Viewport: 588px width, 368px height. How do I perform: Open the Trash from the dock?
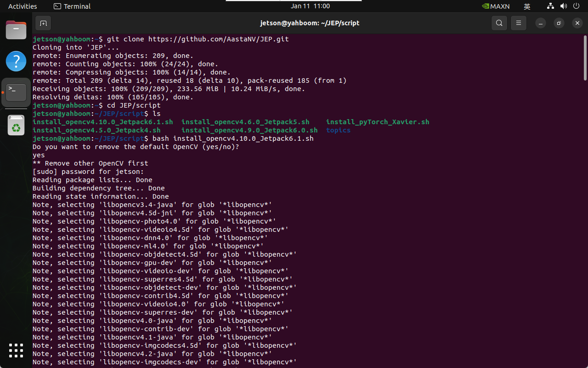point(16,125)
